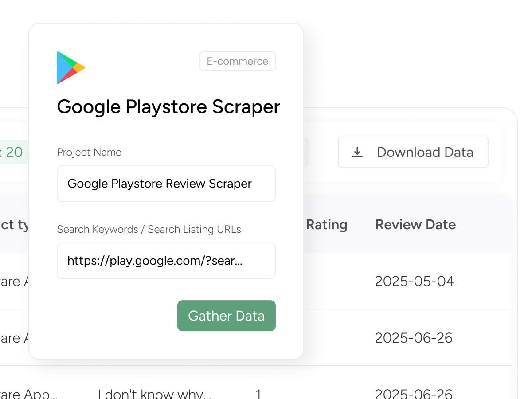Image resolution: width=532 pixels, height=399 pixels.
Task: Sort by the Review Date column header
Action: tap(415, 225)
